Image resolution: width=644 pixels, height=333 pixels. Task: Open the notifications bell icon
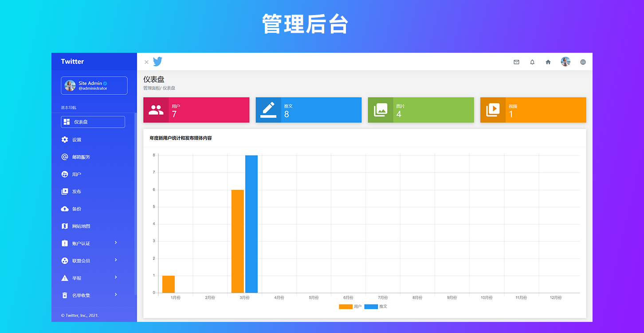pos(532,62)
